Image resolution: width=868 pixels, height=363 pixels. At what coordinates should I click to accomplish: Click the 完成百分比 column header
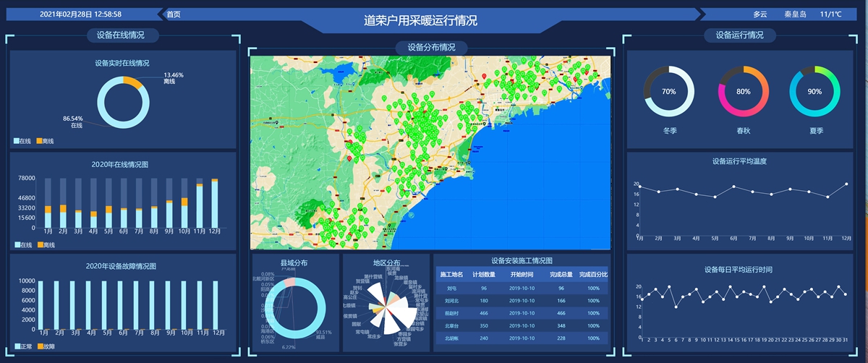pos(593,275)
